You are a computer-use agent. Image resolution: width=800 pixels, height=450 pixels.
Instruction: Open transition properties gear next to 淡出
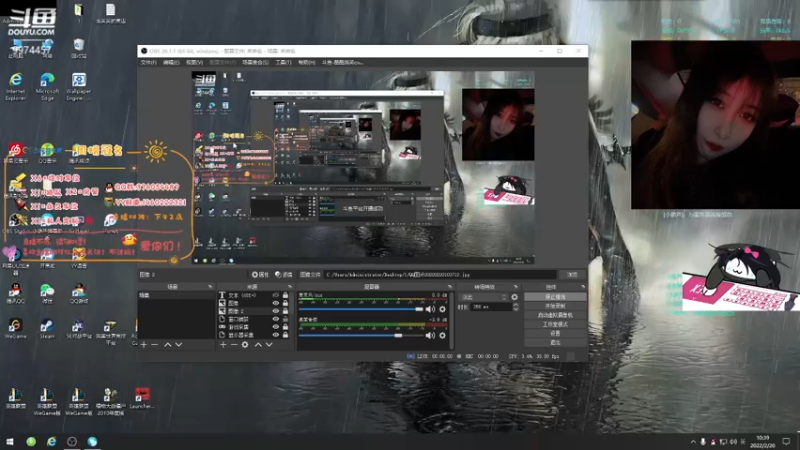[514, 297]
